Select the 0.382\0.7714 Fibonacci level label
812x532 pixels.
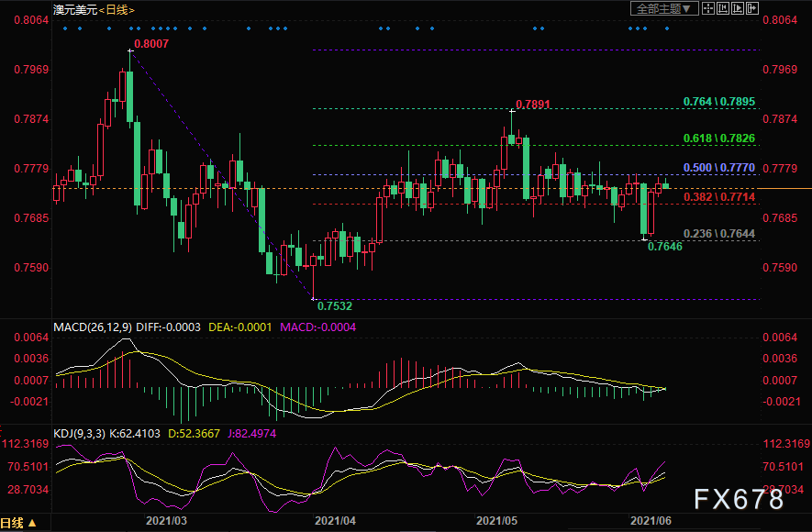[719, 196]
